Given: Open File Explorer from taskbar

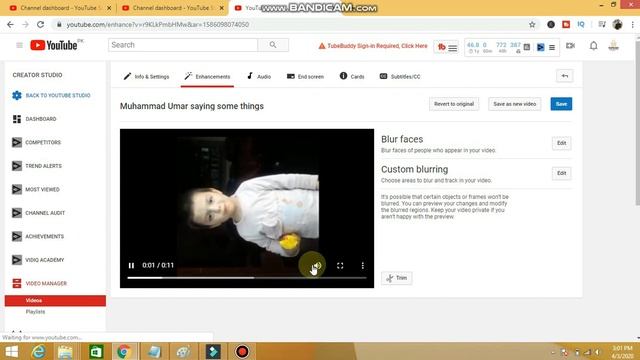Looking at the screenshot, I should [x=65, y=352].
